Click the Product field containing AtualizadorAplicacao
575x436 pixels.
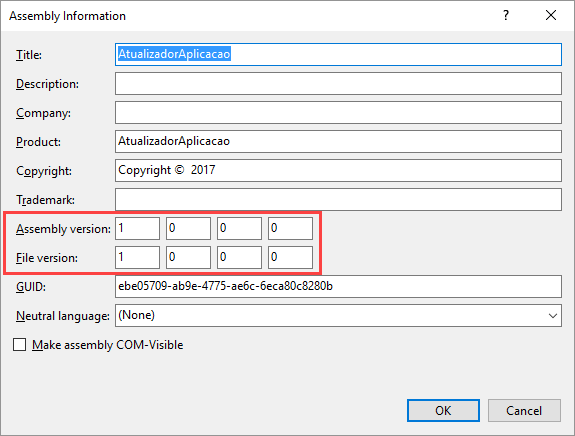coord(338,142)
